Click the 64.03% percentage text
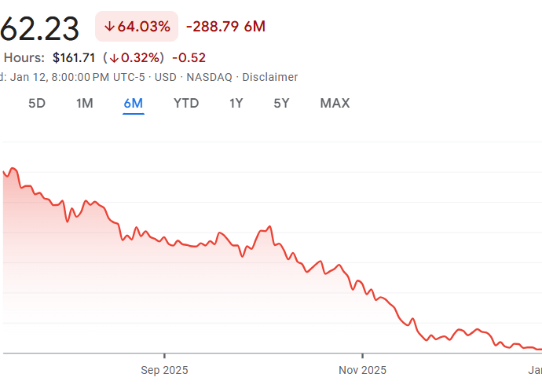Screen dimensions: 542x392 pyautogui.click(x=144, y=27)
